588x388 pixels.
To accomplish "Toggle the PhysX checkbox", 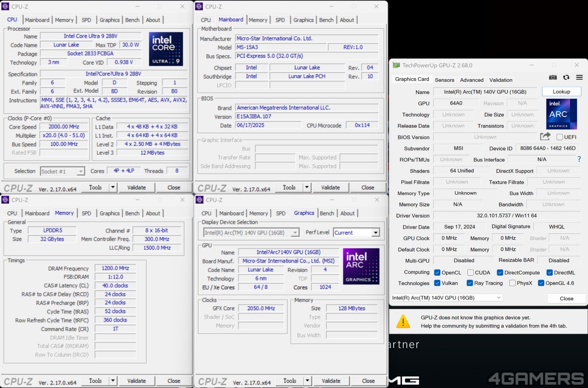I will tap(512, 283).
